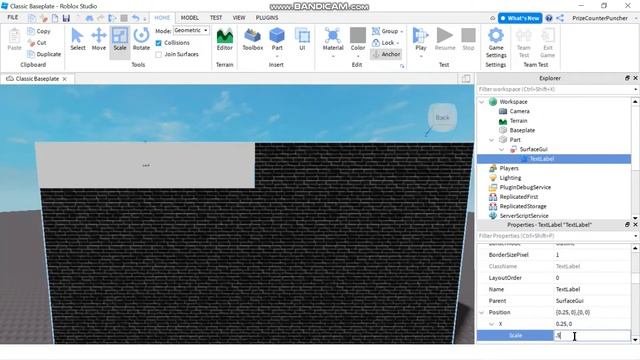The image size is (640, 360).
Task: Open the Mode Geometric dropdown
Action: (x=191, y=31)
